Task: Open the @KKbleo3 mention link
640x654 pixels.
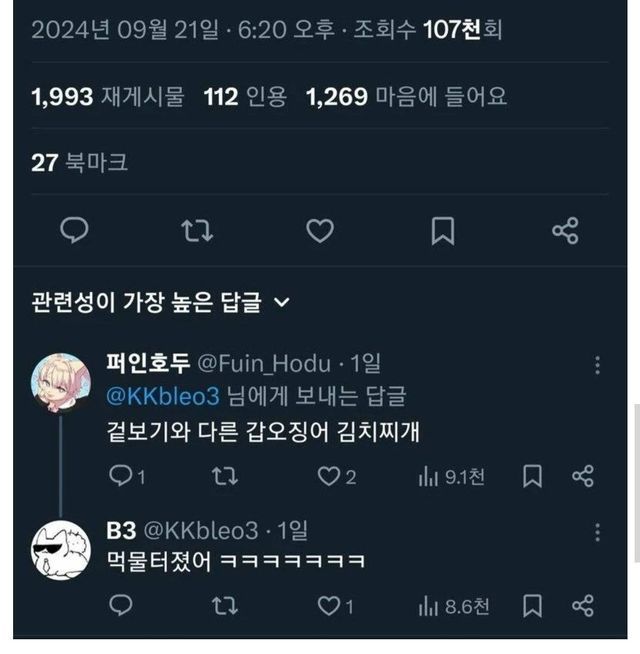Action: tap(162, 397)
